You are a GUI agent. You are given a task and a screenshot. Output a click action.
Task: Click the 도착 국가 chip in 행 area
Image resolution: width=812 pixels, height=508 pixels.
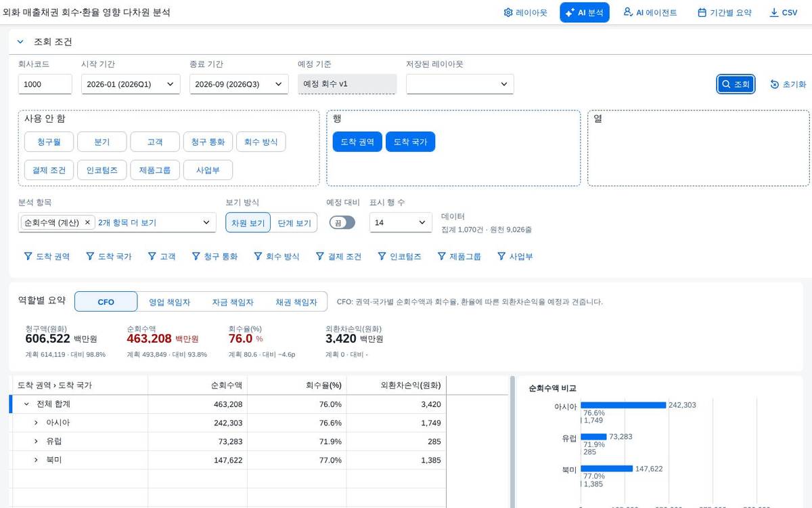coord(410,142)
